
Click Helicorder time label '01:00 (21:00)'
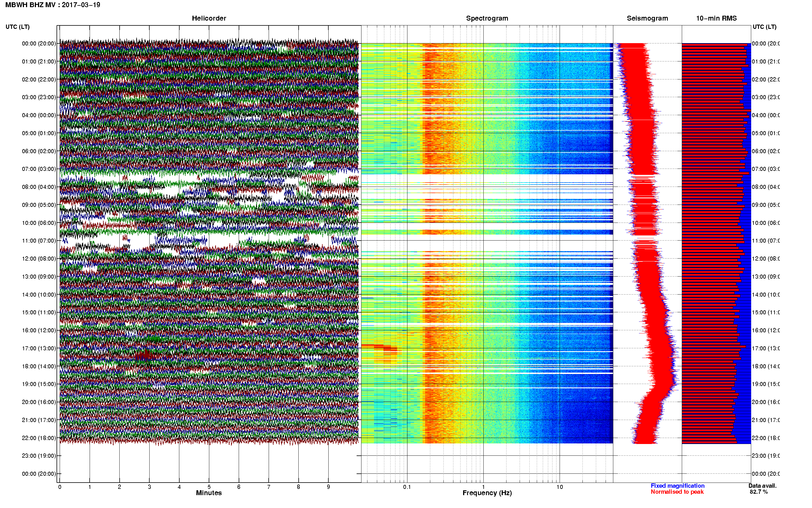(39, 61)
